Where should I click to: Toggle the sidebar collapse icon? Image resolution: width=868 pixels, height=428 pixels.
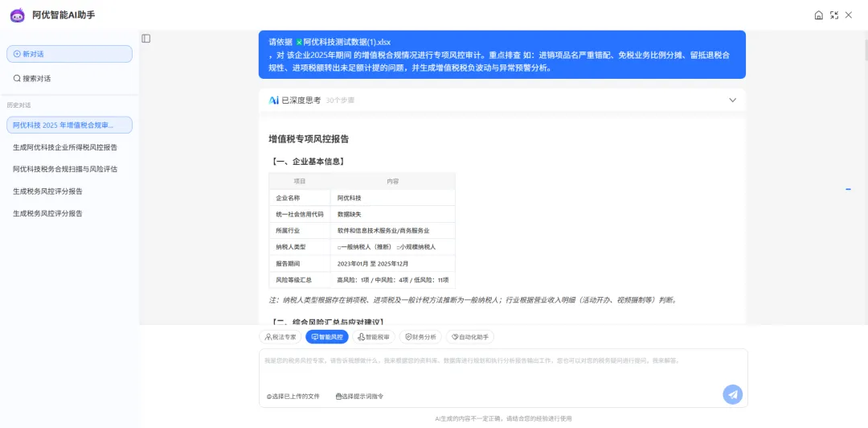pyautogui.click(x=146, y=39)
